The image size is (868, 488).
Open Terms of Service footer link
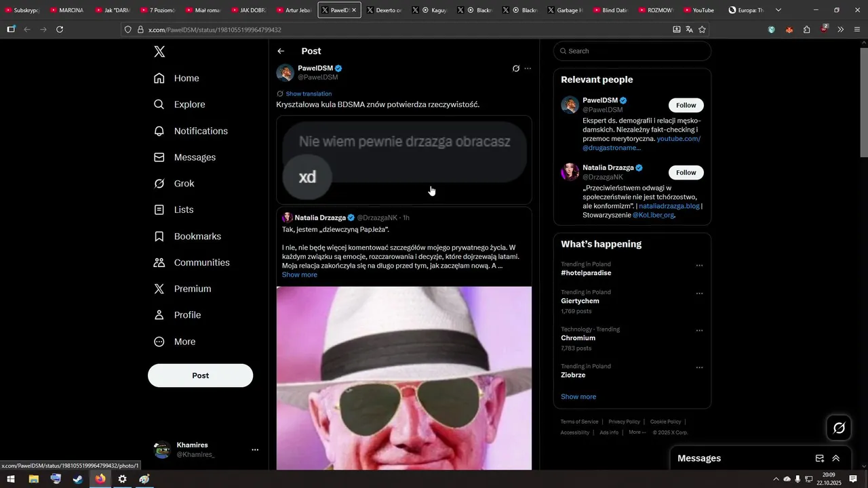click(x=579, y=422)
